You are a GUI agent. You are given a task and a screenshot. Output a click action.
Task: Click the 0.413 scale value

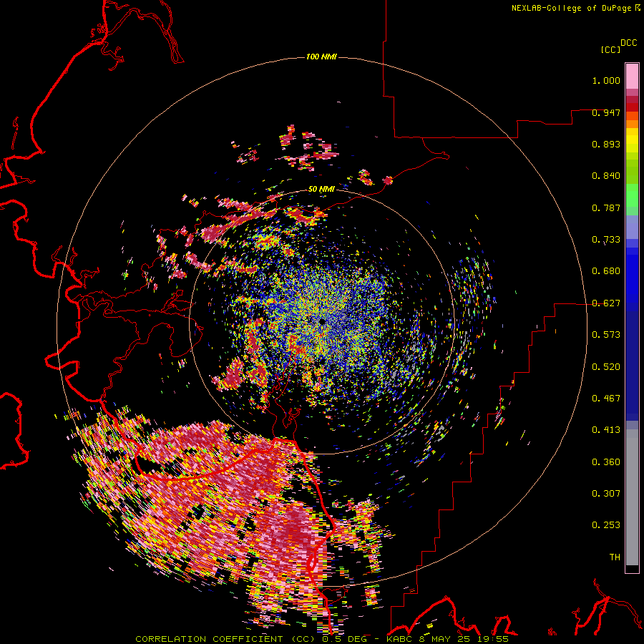(x=606, y=430)
